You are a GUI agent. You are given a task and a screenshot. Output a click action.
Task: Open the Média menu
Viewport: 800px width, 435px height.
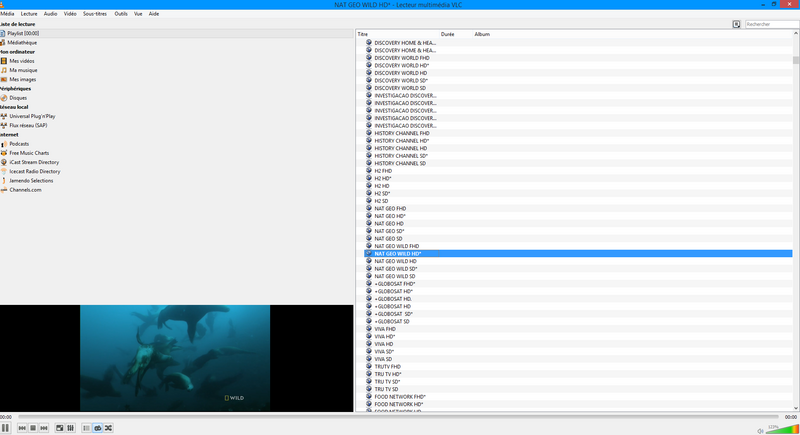7,14
